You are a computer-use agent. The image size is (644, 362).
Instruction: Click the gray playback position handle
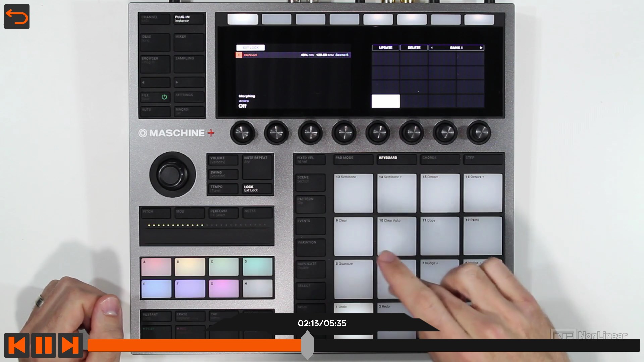point(307,345)
